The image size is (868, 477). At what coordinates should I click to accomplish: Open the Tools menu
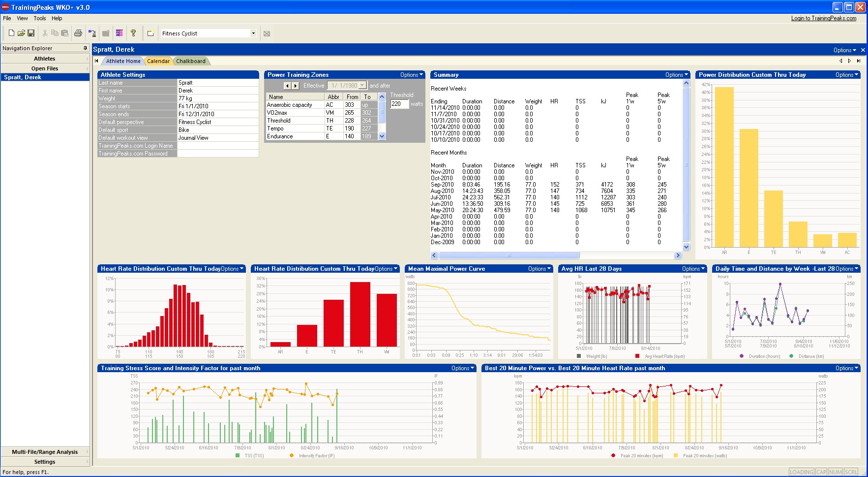click(40, 18)
